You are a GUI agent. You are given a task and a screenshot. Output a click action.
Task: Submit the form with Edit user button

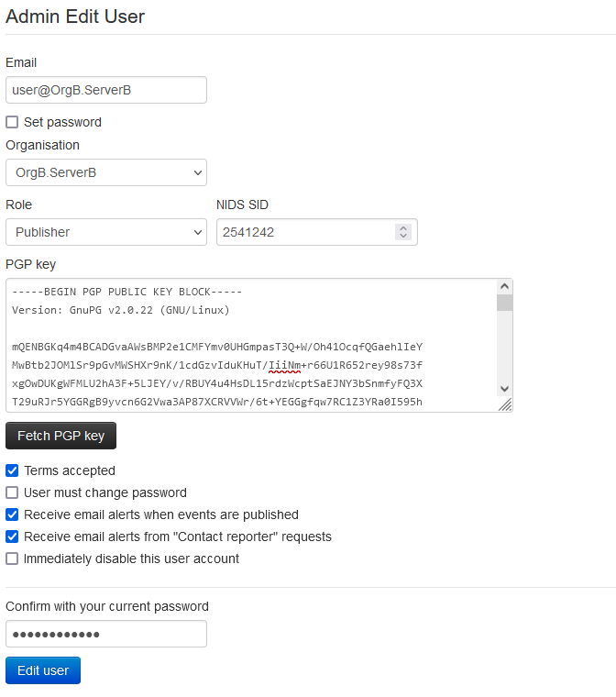(x=43, y=670)
